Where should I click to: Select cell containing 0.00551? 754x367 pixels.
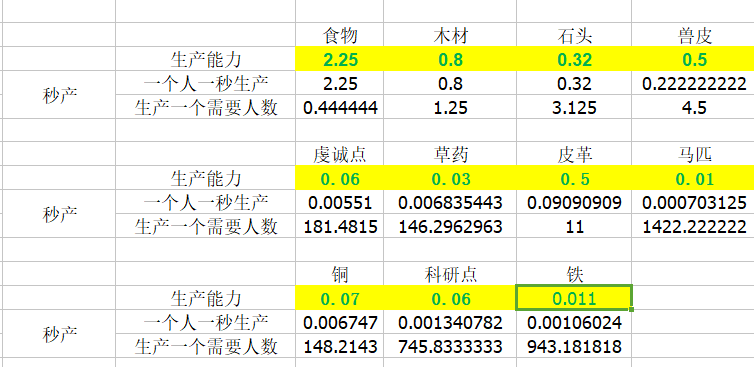pyautogui.click(x=339, y=202)
